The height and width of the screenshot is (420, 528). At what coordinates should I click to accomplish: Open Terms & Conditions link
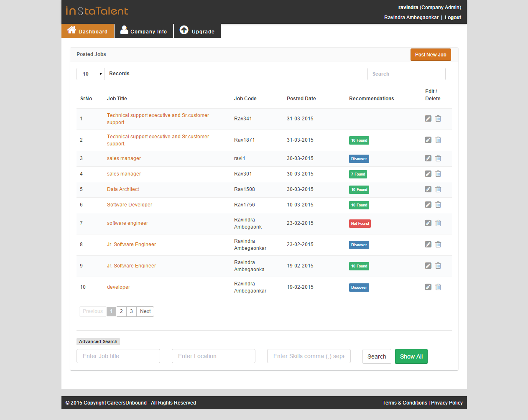pyautogui.click(x=405, y=403)
